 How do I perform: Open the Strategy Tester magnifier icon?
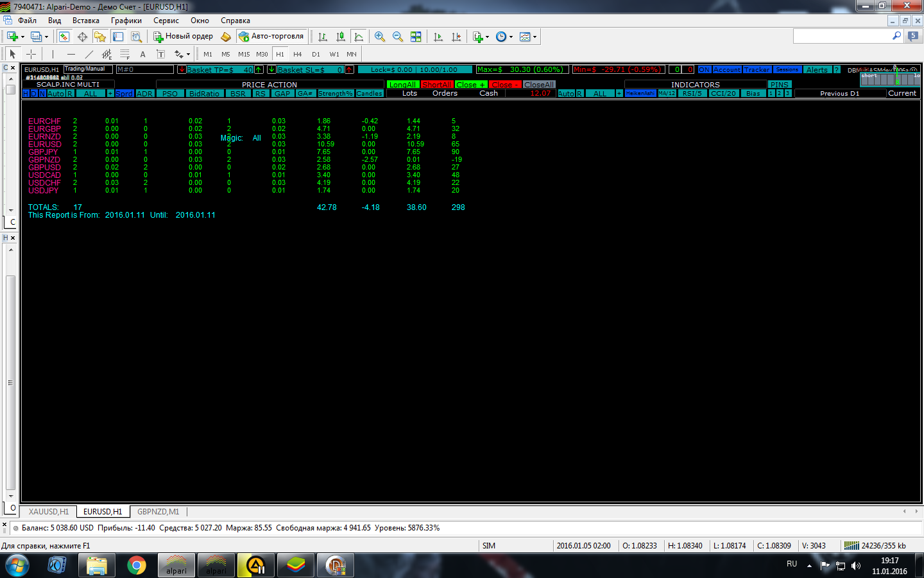[x=136, y=37]
